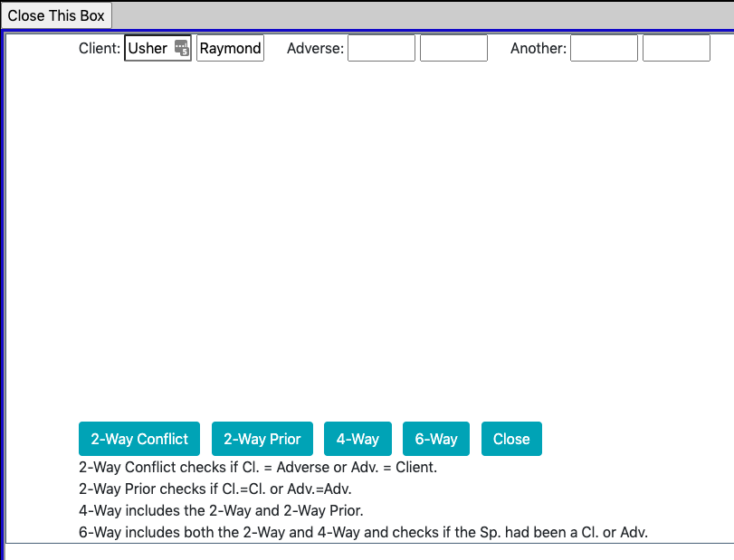Run the 2-Way Conflict check
The width and height of the screenshot is (734, 560).
[139, 439]
